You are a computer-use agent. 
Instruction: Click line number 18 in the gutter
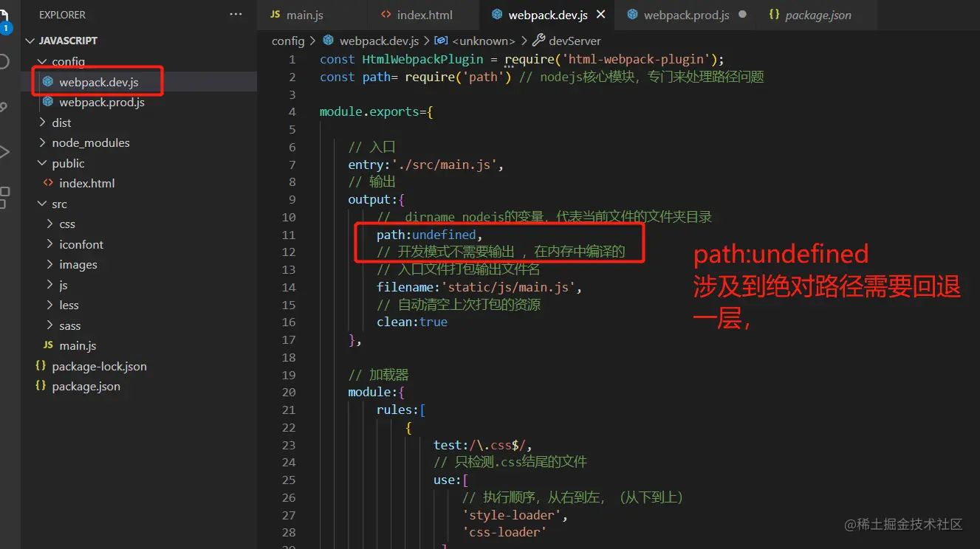click(289, 357)
